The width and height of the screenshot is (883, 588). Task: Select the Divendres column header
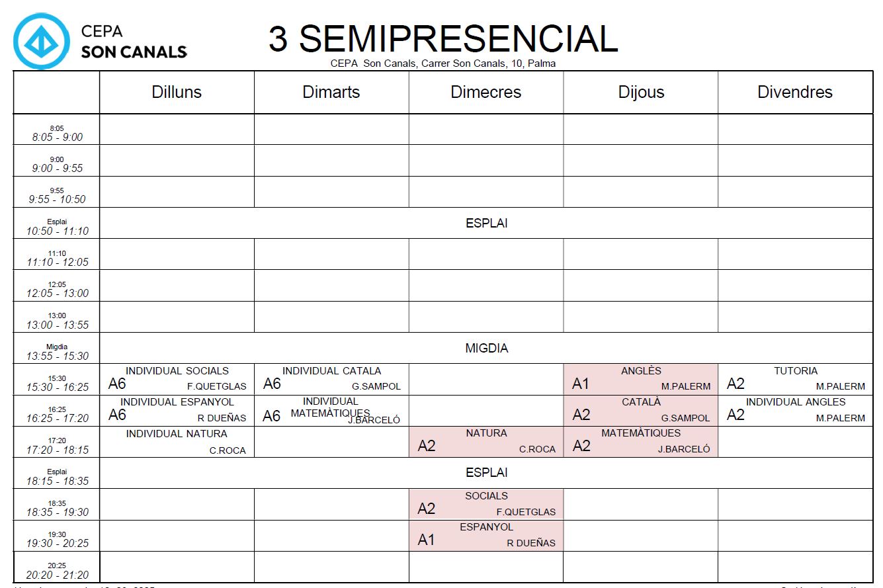click(x=795, y=92)
